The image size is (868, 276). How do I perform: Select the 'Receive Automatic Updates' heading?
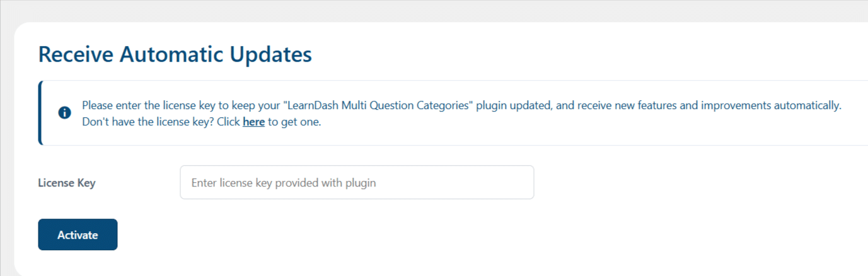coord(175,54)
